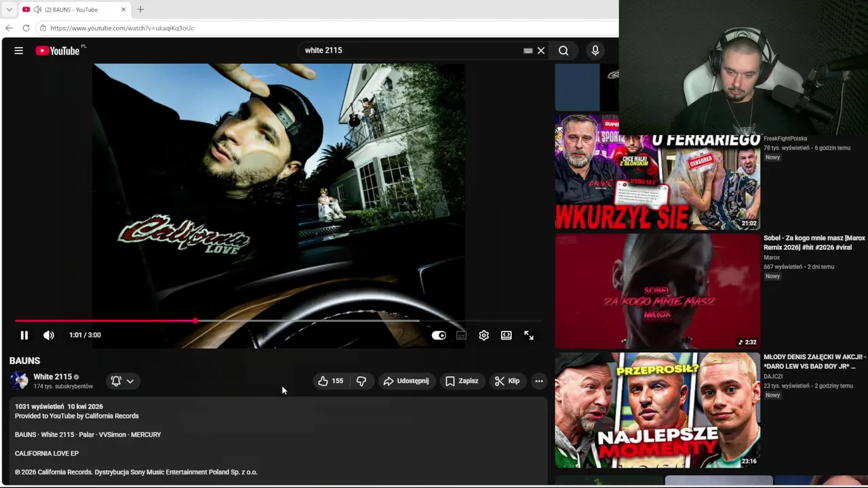868x488 pixels.
Task: Enter fullscreen mode
Action: coord(529,335)
